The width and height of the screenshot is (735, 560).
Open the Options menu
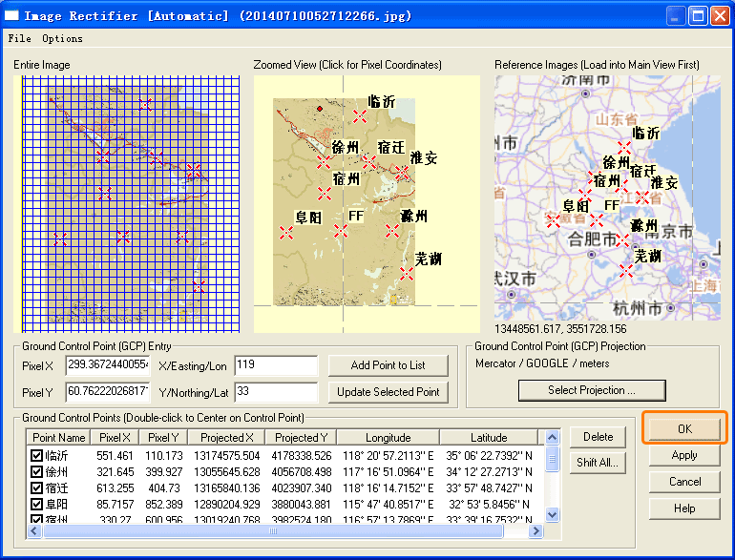(62, 38)
